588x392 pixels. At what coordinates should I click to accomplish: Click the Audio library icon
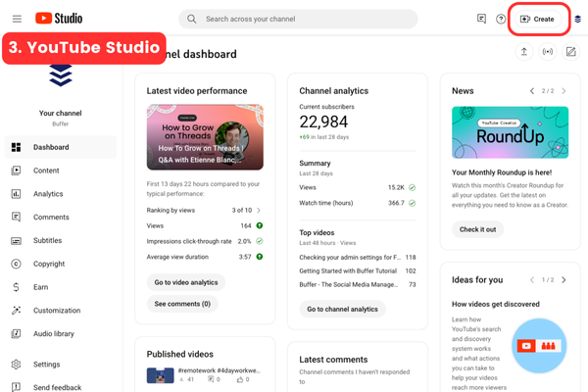coord(16,333)
